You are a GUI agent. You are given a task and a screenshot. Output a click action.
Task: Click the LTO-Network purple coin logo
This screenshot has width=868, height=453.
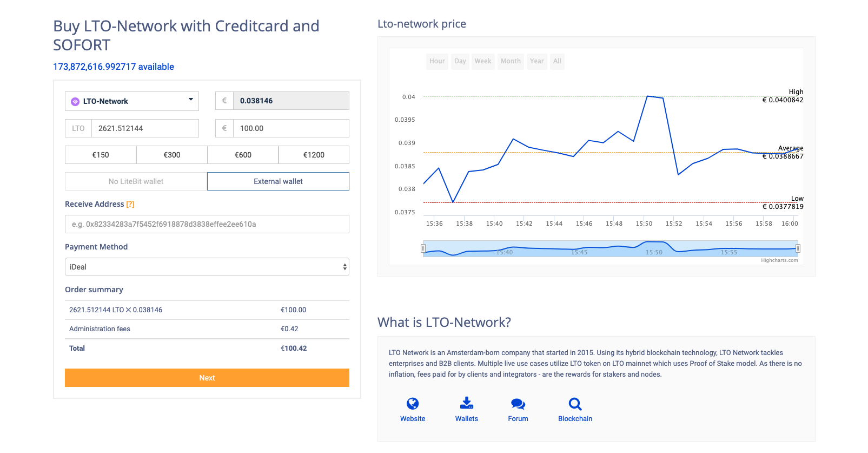(x=75, y=101)
